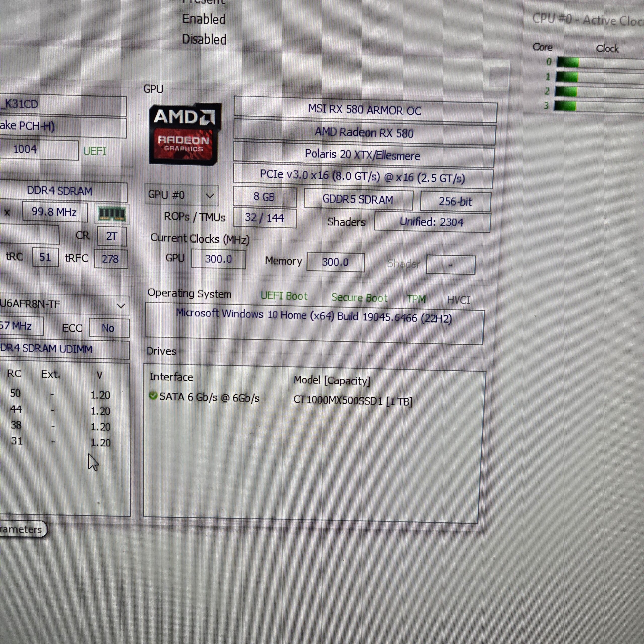Viewport: 644px width, 644px height.
Task: Click the BIOS version 1004 field
Action: click(x=39, y=150)
